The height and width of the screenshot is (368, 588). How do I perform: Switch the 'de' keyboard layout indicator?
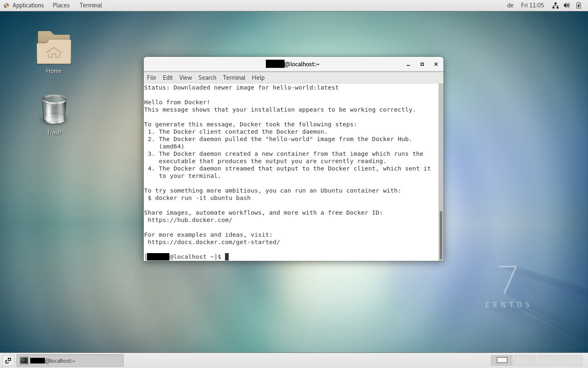pyautogui.click(x=510, y=5)
